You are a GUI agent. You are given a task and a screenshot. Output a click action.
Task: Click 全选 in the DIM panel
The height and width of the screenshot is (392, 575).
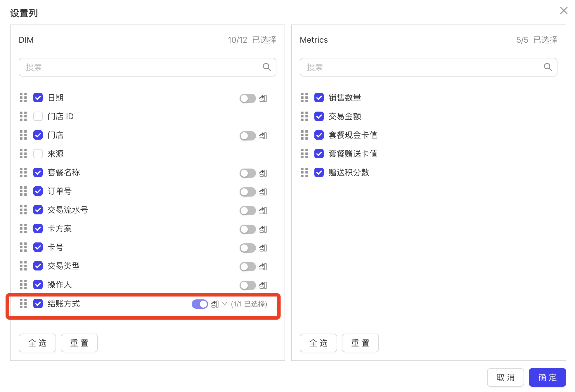[x=37, y=343]
